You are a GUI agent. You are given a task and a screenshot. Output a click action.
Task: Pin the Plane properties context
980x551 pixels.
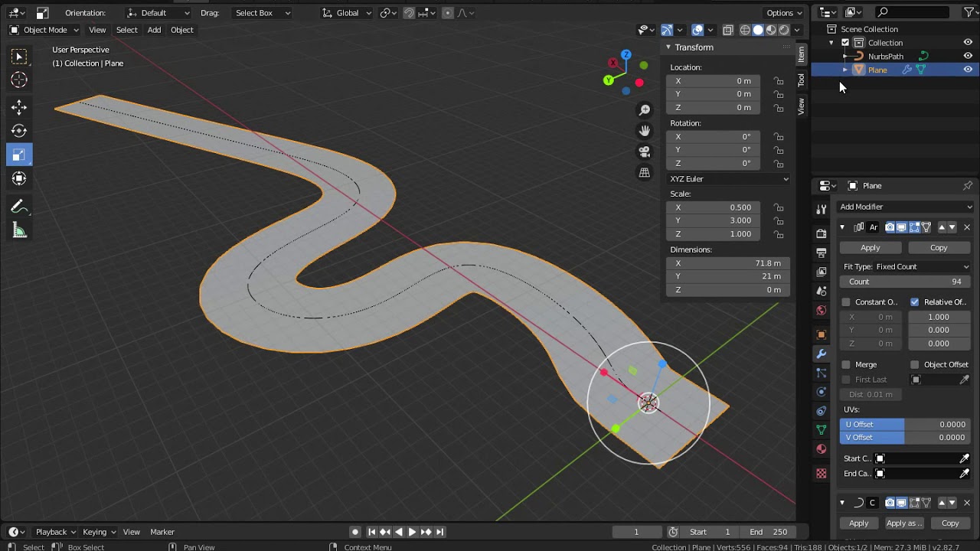(x=968, y=186)
